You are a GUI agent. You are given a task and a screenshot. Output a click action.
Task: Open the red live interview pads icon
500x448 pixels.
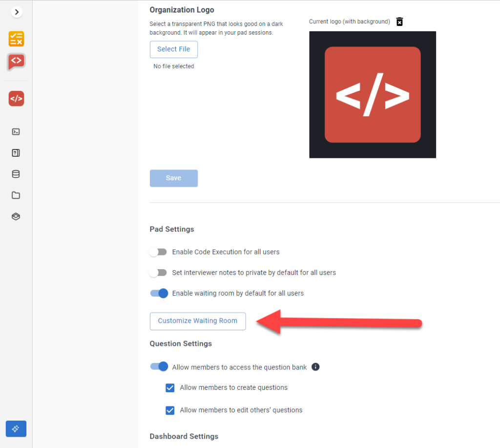(15, 98)
